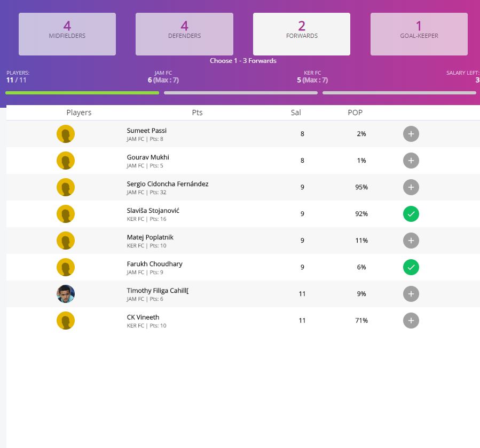Add Matej Poplatnik using plus button
480x448 pixels.
click(x=411, y=241)
